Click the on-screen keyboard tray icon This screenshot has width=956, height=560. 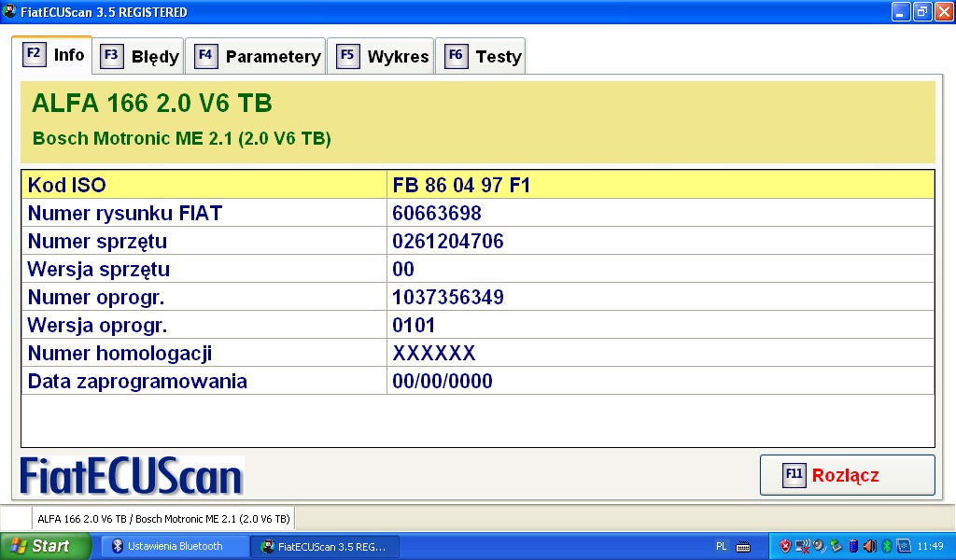click(x=742, y=547)
